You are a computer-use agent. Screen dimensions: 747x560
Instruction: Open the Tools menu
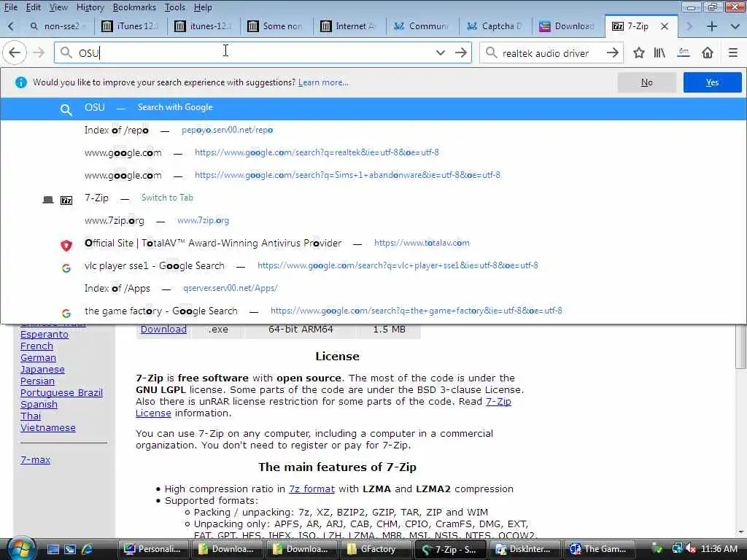tap(175, 7)
